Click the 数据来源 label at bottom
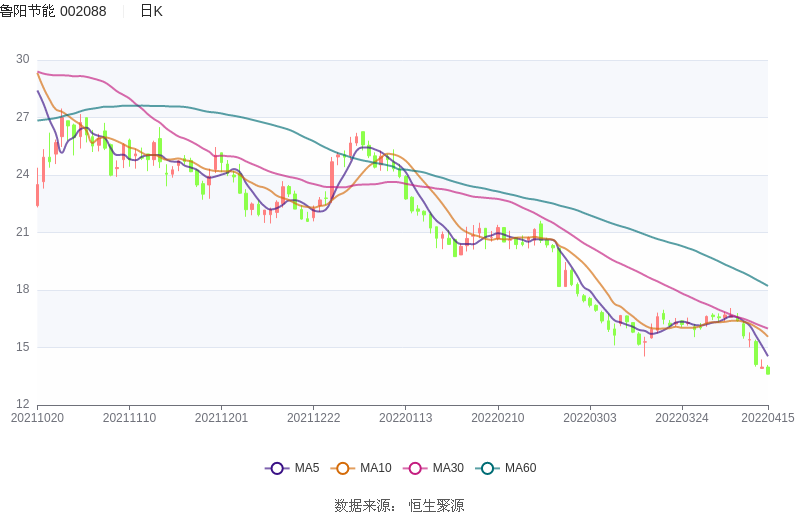Screen dimensions: 800x517 point(364,506)
